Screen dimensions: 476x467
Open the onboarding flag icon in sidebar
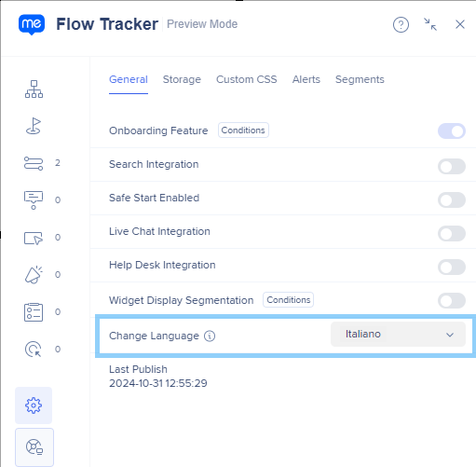click(34, 126)
